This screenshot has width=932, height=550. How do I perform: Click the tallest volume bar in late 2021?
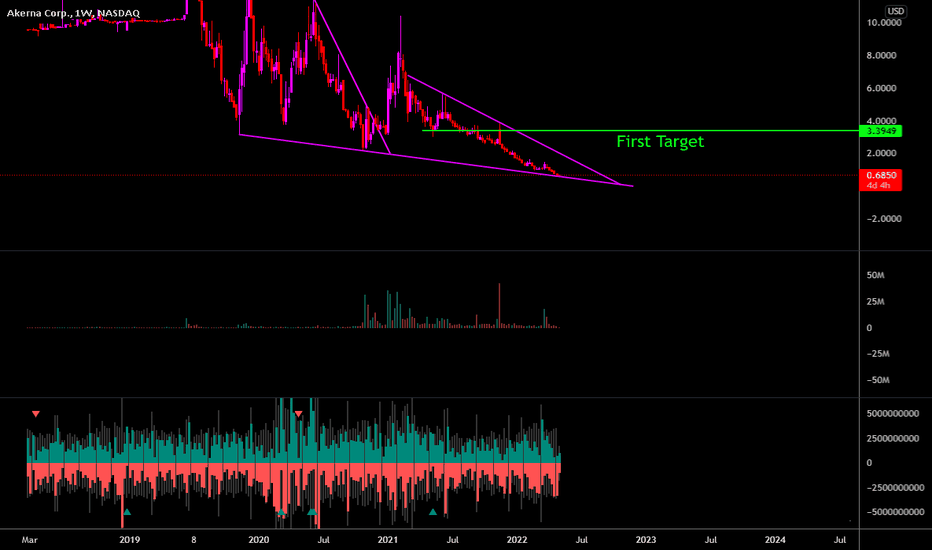pos(499,305)
